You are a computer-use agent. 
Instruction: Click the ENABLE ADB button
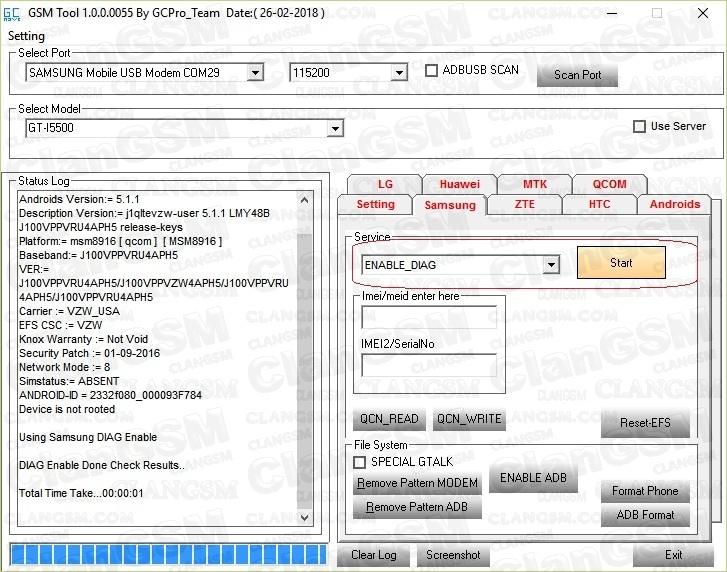pyautogui.click(x=533, y=478)
